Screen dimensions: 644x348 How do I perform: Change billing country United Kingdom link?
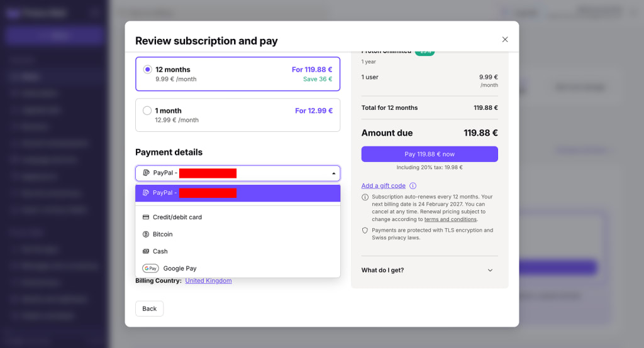[x=208, y=281]
